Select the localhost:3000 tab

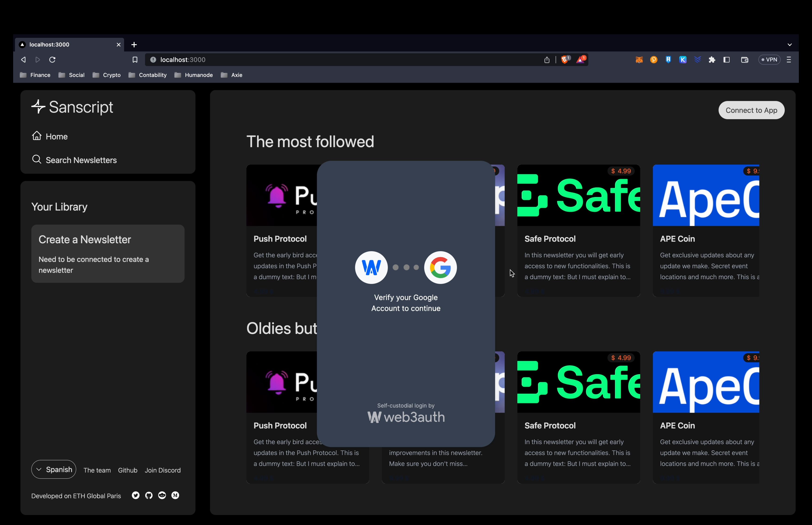coord(70,45)
